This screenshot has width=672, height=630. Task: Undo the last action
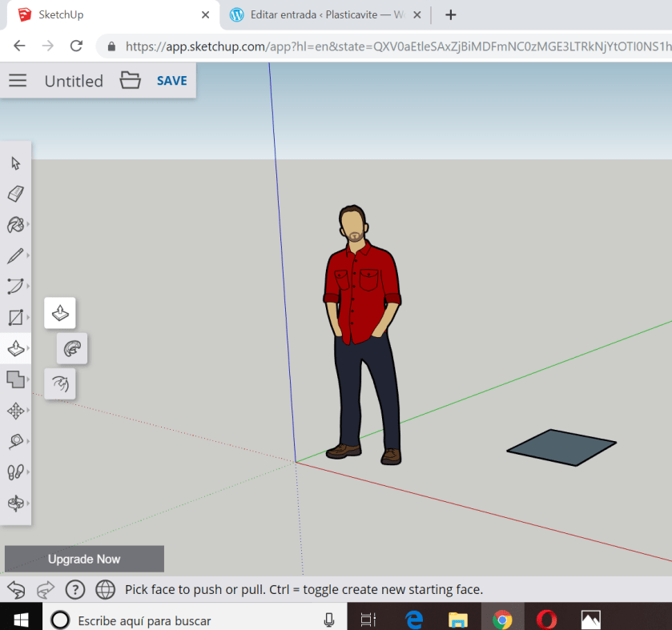coord(16,590)
